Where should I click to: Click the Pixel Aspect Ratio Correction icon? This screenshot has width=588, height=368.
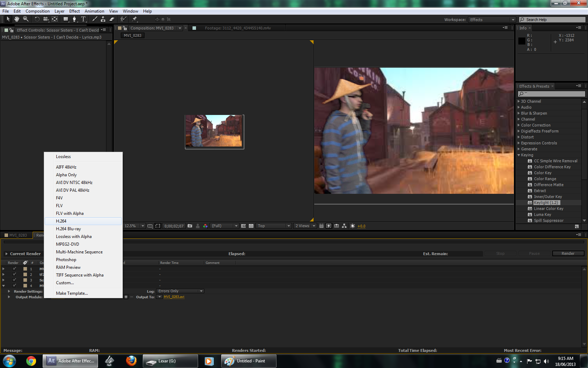321,226
